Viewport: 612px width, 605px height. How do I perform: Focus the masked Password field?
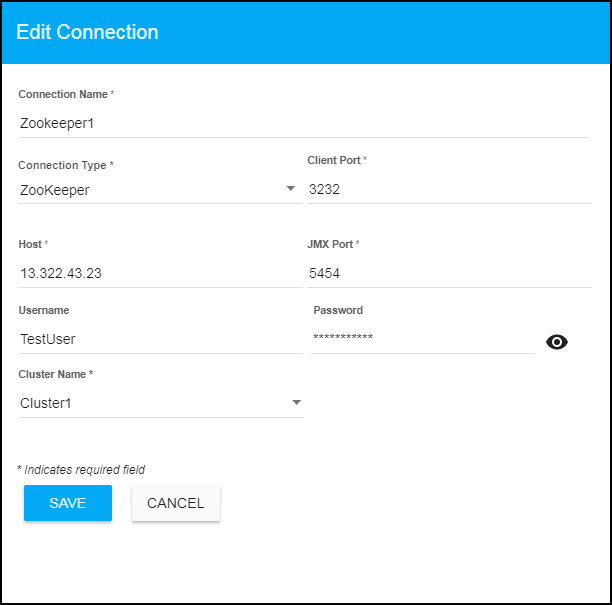pyautogui.click(x=422, y=339)
